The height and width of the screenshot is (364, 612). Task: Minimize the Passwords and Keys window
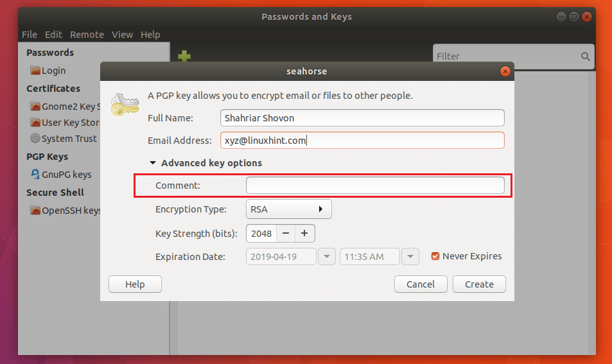coord(561,17)
